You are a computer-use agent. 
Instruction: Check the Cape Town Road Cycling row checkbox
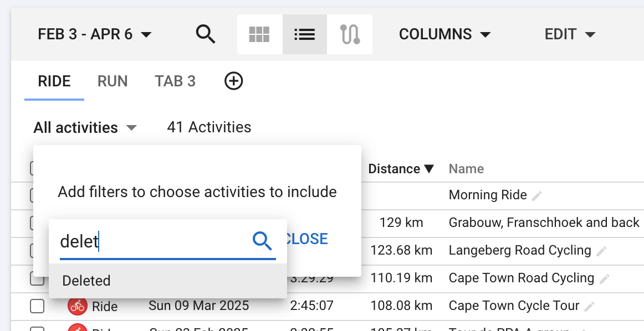(37, 279)
